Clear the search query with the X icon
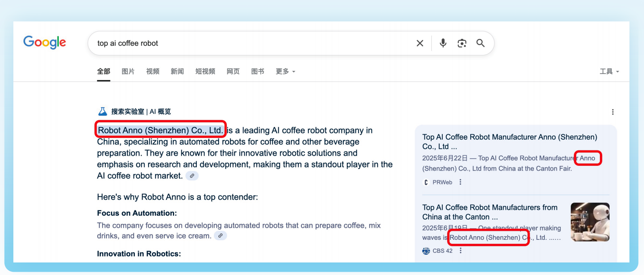The width and height of the screenshot is (644, 275). point(420,43)
